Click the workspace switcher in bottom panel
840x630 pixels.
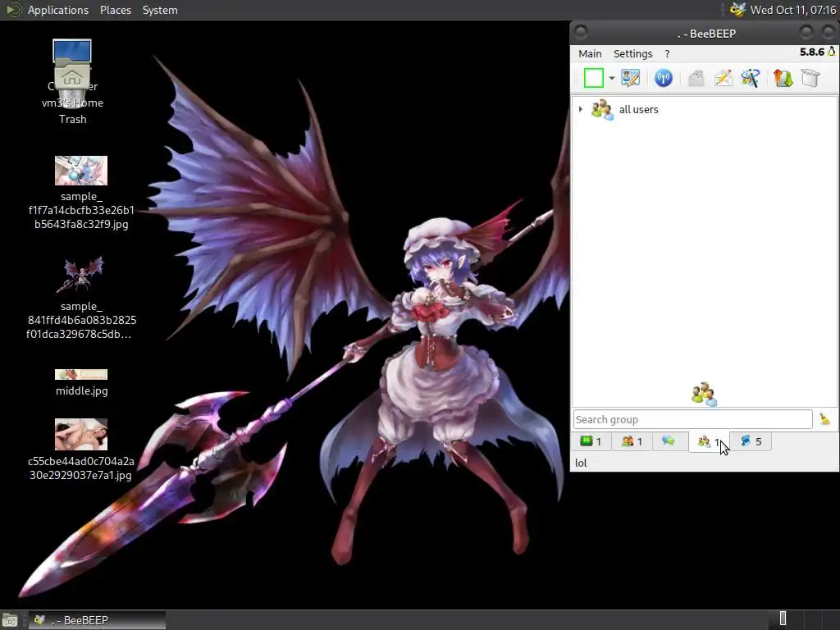coord(803,619)
